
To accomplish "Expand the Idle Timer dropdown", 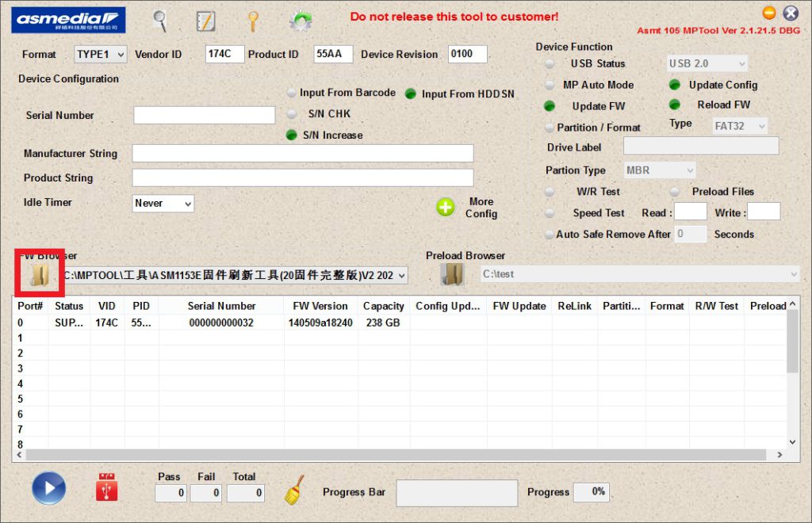I will point(163,204).
